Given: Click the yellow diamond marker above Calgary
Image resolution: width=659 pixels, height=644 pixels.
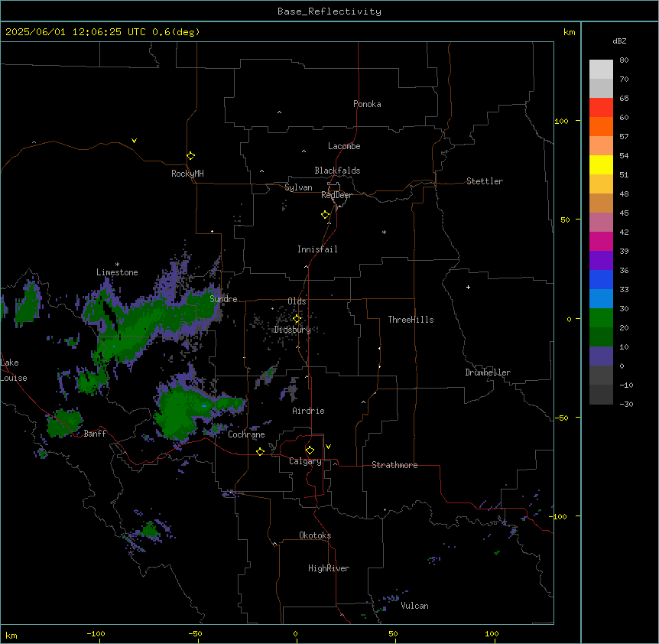Looking at the screenshot, I should 310,450.
